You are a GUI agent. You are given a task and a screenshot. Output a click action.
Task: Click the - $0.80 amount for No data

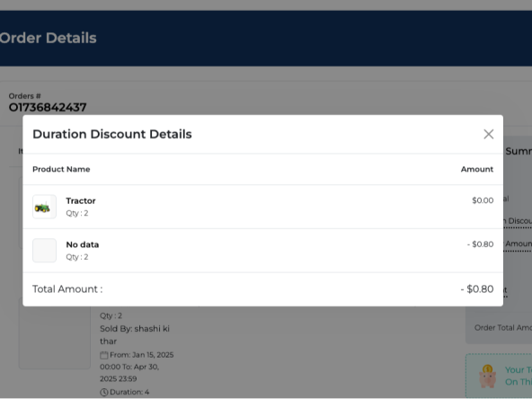coord(480,244)
